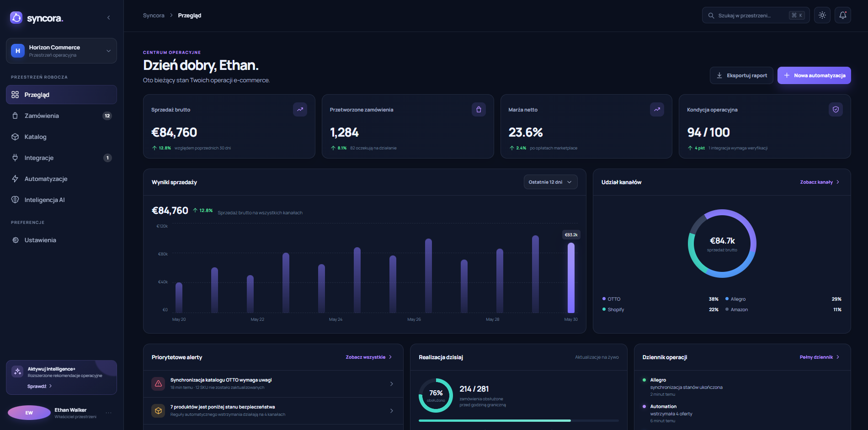This screenshot has width=868, height=430.
Task: Toggle light theme with sun icon
Action: (822, 15)
